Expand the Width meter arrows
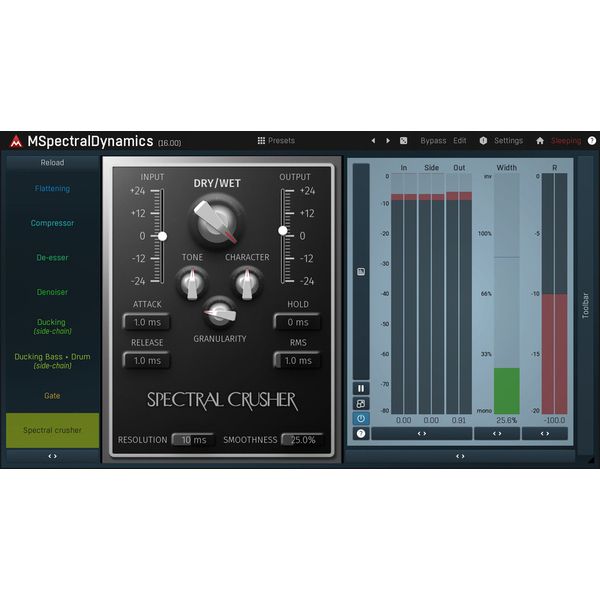600x600 pixels. [x=497, y=434]
